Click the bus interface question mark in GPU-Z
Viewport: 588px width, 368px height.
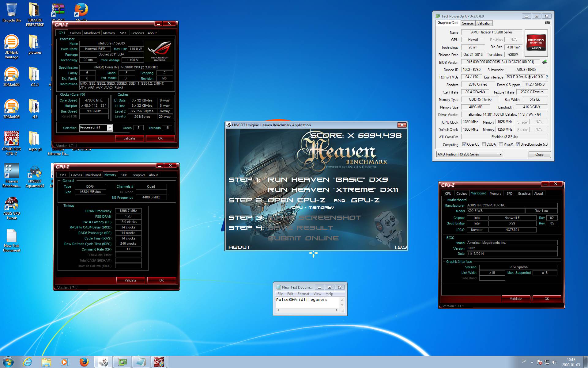(x=547, y=77)
